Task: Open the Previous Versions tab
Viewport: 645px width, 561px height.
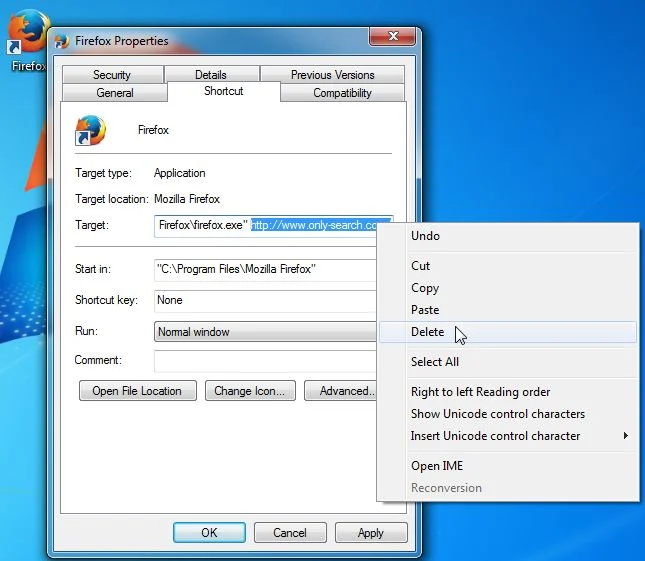Action: (x=333, y=75)
